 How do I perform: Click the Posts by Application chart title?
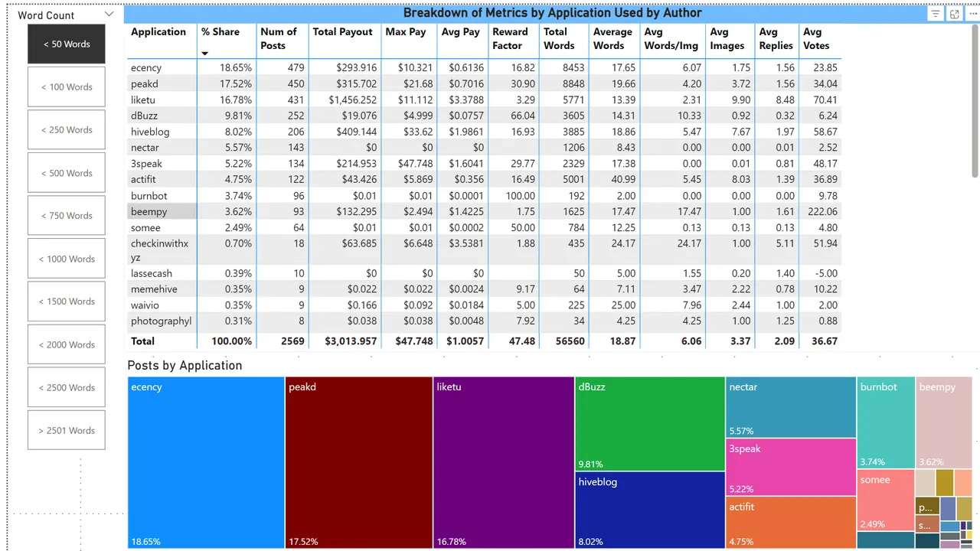click(x=185, y=365)
